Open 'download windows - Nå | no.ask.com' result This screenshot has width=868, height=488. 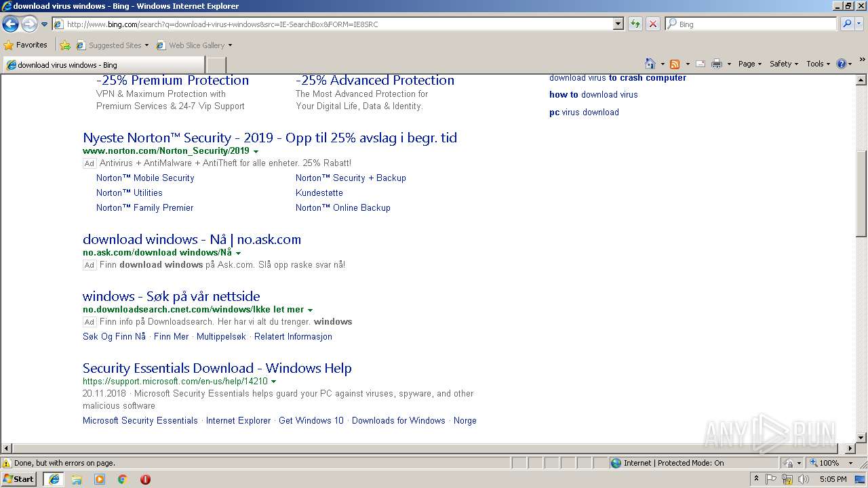(192, 239)
